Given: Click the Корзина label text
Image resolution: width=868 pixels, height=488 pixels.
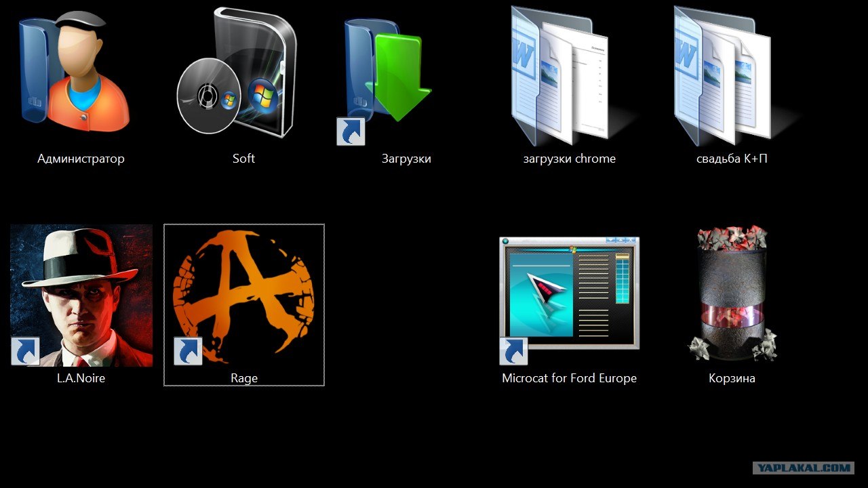Looking at the screenshot, I should (x=732, y=378).
